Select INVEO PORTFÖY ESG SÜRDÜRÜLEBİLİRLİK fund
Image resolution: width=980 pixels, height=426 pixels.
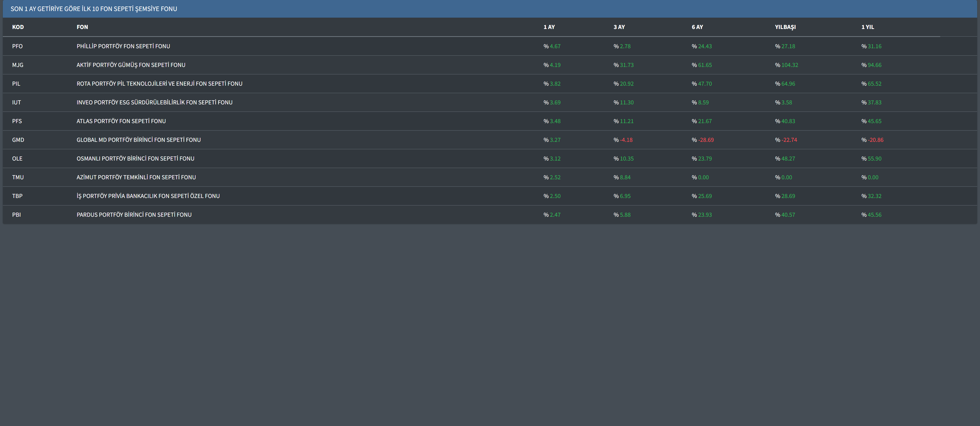154,102
